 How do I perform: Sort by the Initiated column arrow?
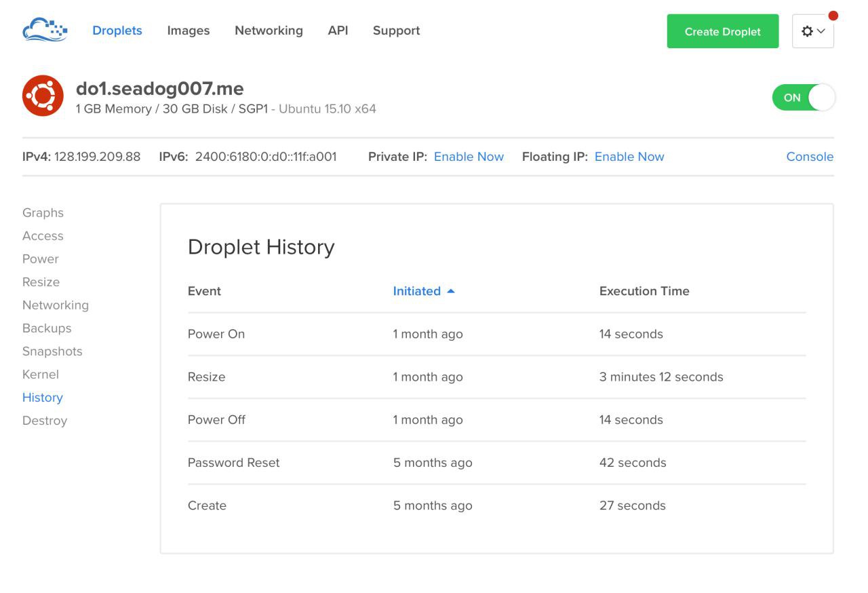click(451, 291)
